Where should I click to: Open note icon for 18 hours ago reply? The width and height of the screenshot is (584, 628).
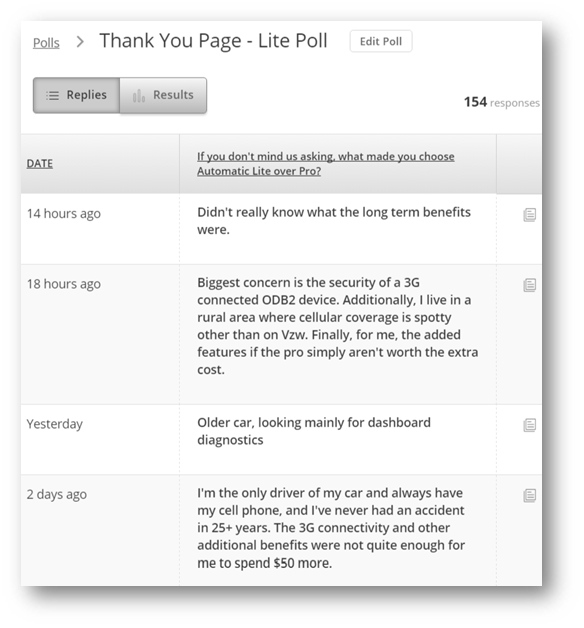point(530,285)
